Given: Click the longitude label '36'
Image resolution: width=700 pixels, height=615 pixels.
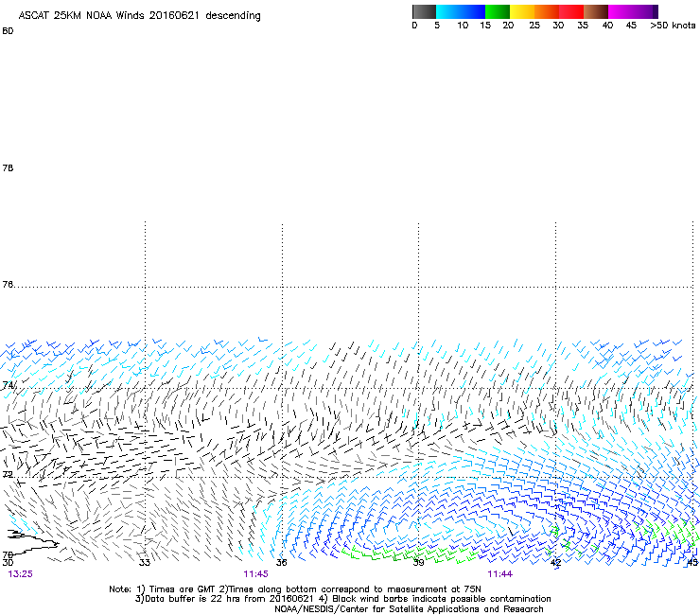Looking at the screenshot, I should pyautogui.click(x=281, y=562).
